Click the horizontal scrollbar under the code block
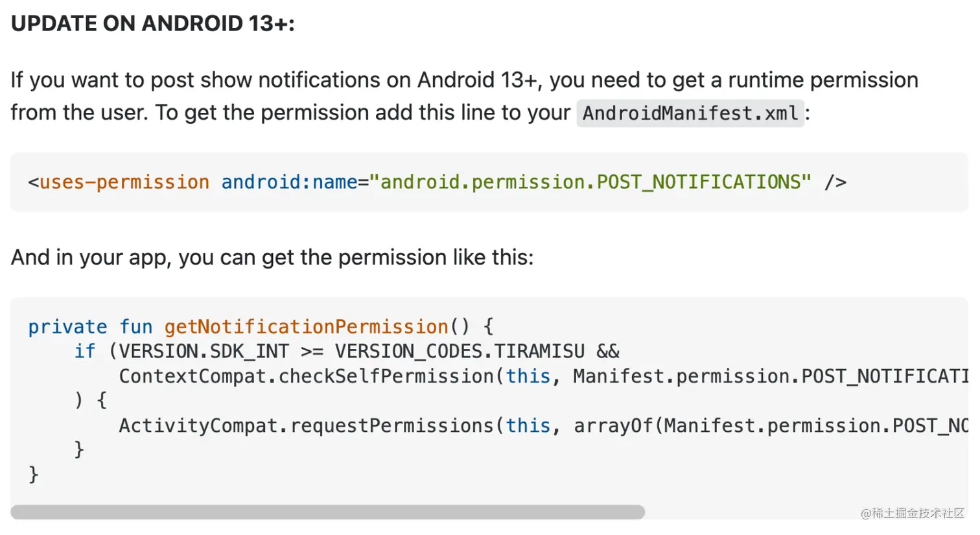980x535 pixels. point(327,512)
